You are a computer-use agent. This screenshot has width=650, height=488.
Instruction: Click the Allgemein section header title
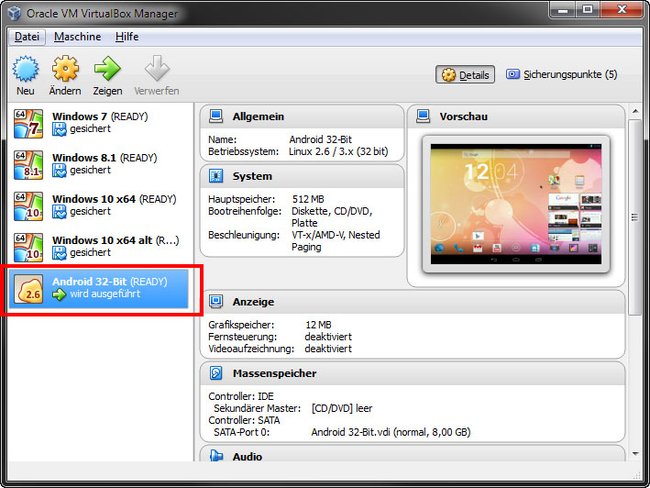[x=258, y=117]
